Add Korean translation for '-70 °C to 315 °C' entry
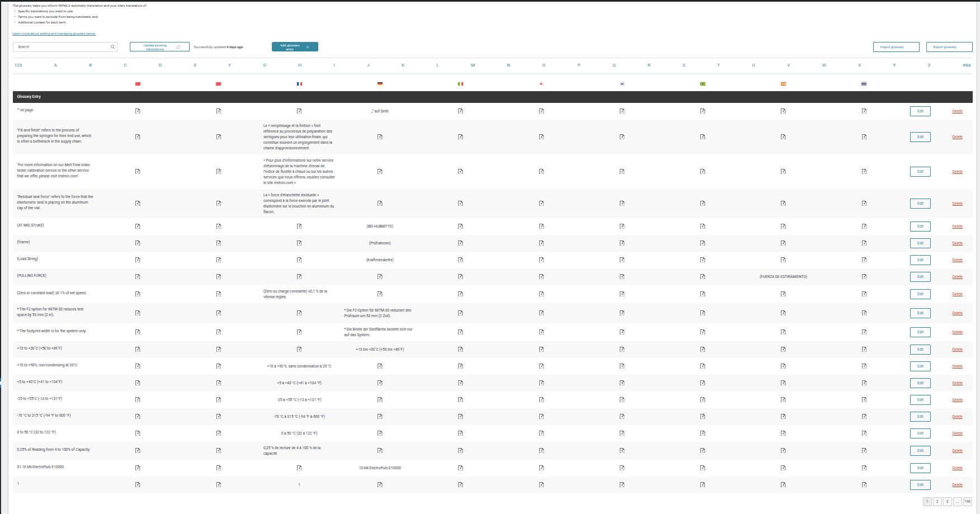Image resolution: width=980 pixels, height=514 pixels. (x=622, y=417)
